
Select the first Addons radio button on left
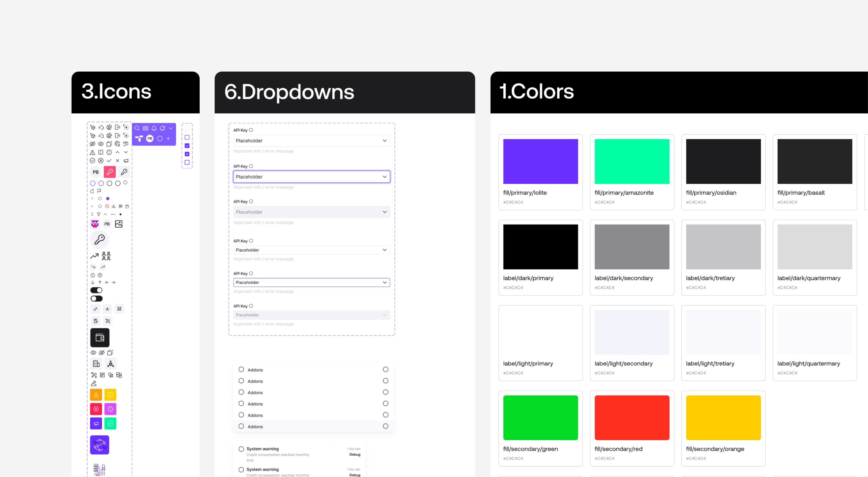pos(241,370)
